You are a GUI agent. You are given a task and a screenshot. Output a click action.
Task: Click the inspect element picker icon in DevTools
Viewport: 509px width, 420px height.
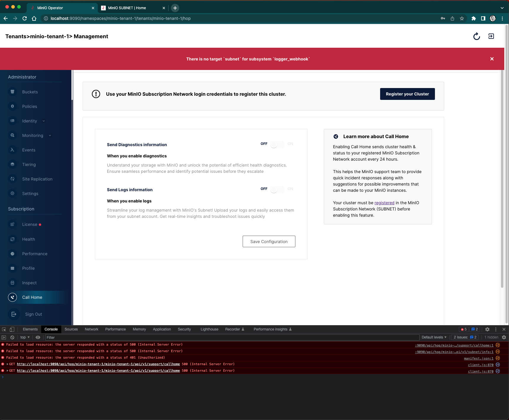pyautogui.click(x=4, y=329)
